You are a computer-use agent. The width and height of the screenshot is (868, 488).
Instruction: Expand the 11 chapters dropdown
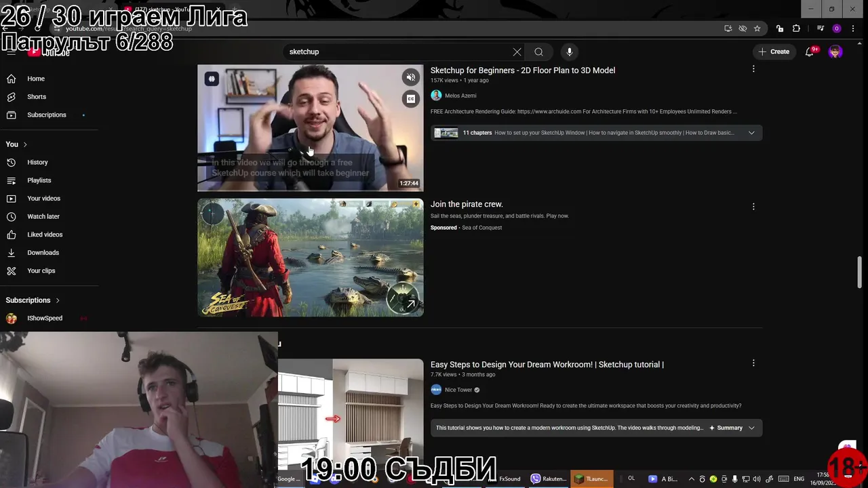click(x=751, y=133)
